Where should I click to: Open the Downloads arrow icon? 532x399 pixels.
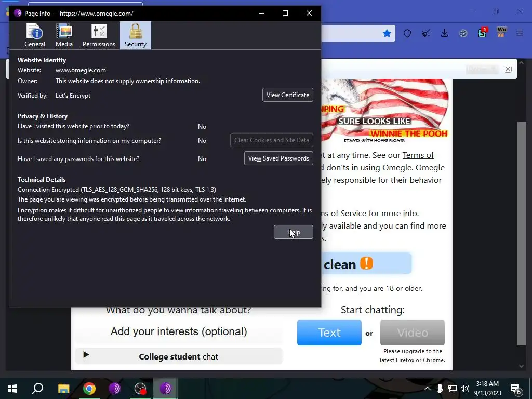[x=445, y=33]
